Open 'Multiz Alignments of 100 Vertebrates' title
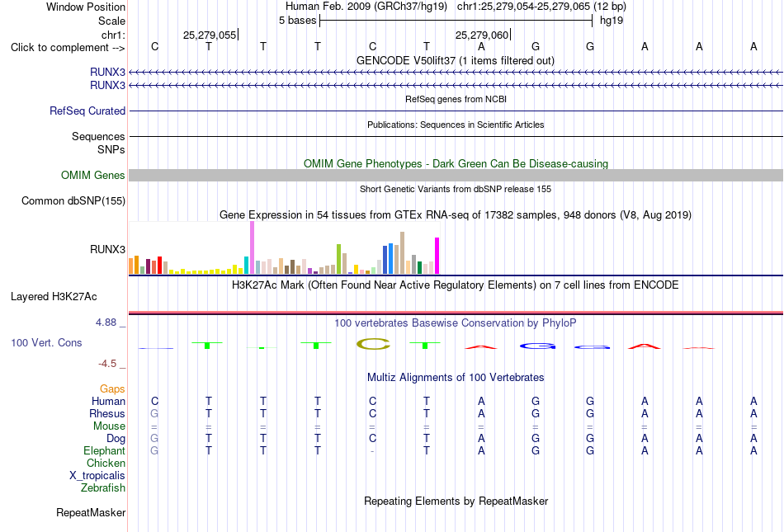The width and height of the screenshot is (784, 532). click(456, 377)
